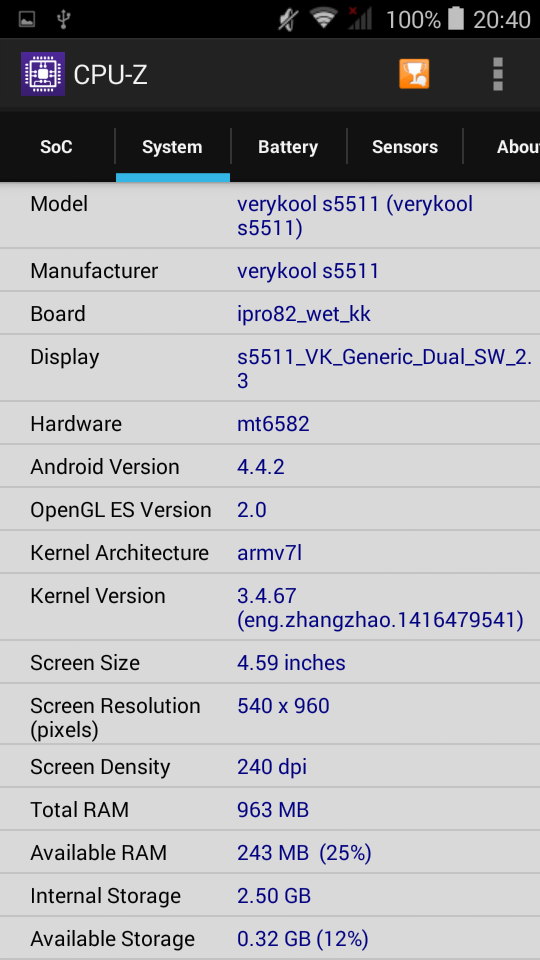540x960 pixels.
Task: Open the Sensors tab
Action: pos(405,147)
